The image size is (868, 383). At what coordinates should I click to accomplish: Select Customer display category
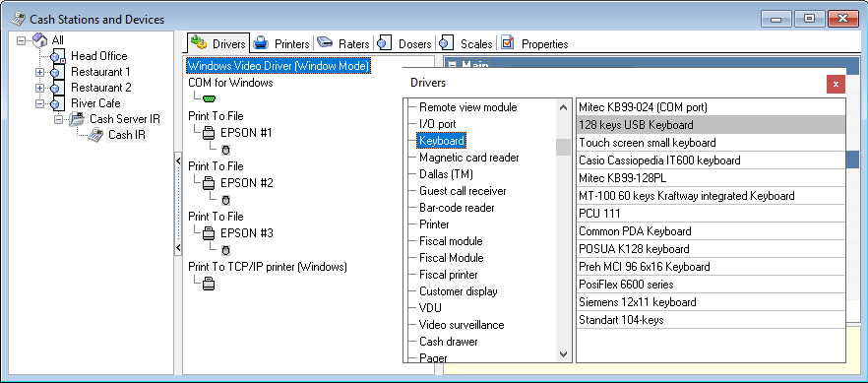click(459, 291)
